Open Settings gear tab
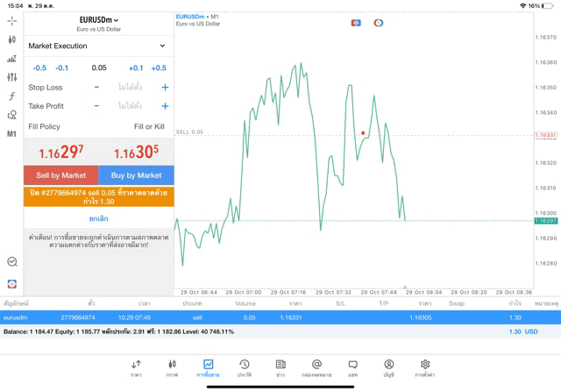 [425, 367]
